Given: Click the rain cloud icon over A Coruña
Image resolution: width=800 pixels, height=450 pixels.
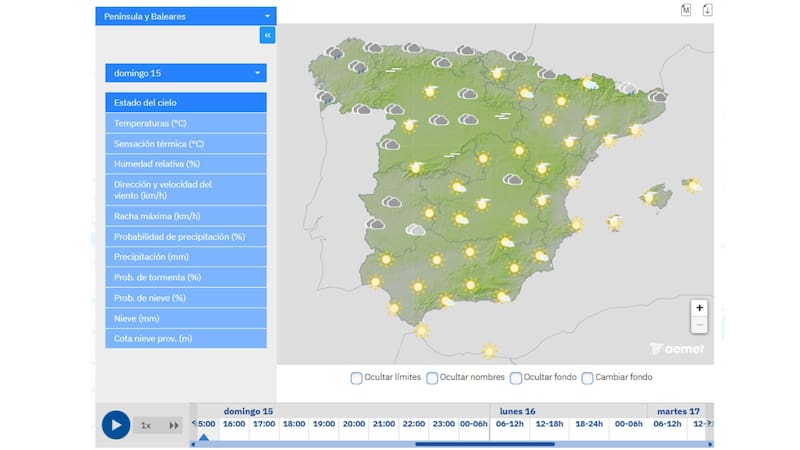Looking at the screenshot, I should pyautogui.click(x=335, y=53).
